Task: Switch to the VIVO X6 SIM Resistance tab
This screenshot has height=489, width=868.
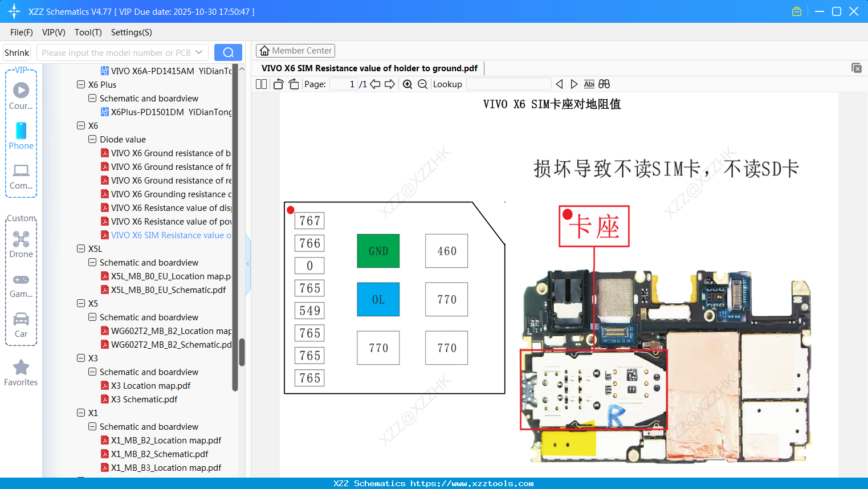Action: pos(369,68)
